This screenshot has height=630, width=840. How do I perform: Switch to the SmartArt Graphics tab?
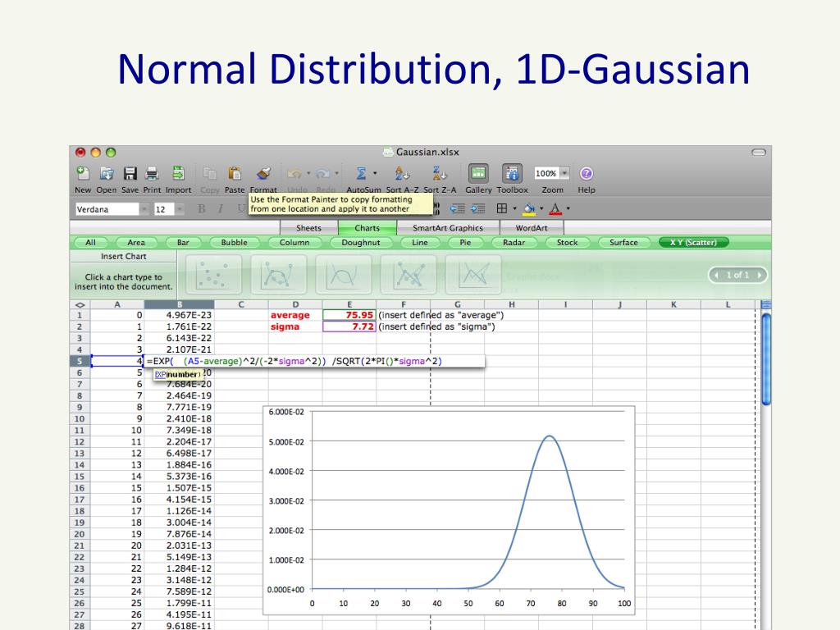point(448,228)
